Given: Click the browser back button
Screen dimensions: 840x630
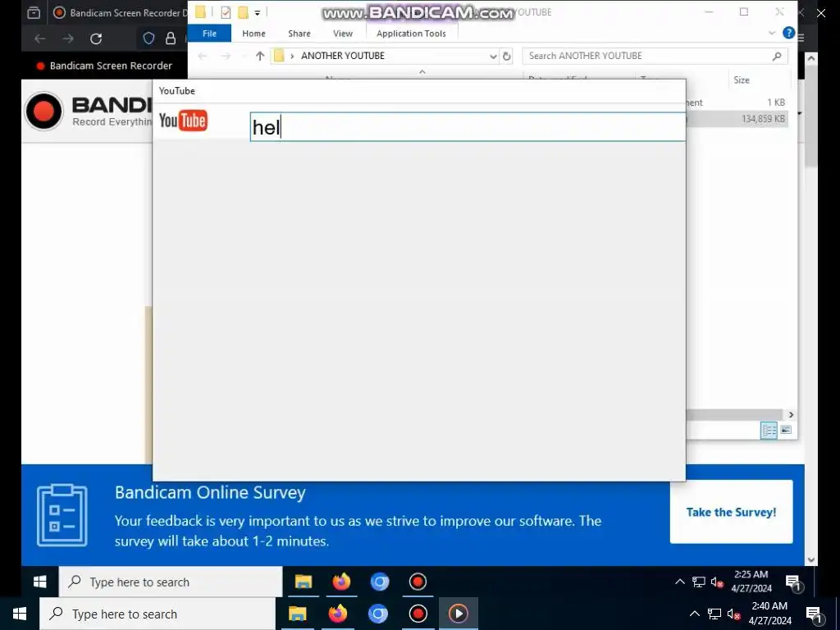Looking at the screenshot, I should point(39,39).
